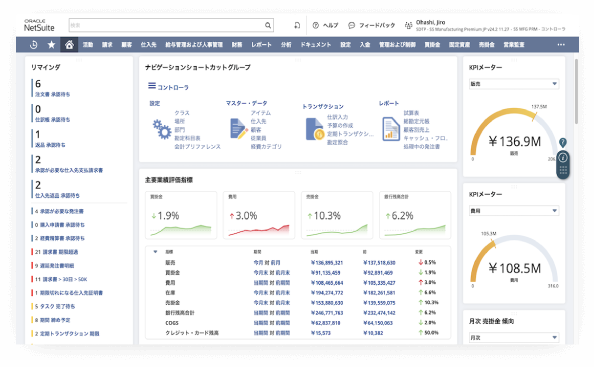
Task: Open the Create New icon beside search
Action: pos(297,25)
